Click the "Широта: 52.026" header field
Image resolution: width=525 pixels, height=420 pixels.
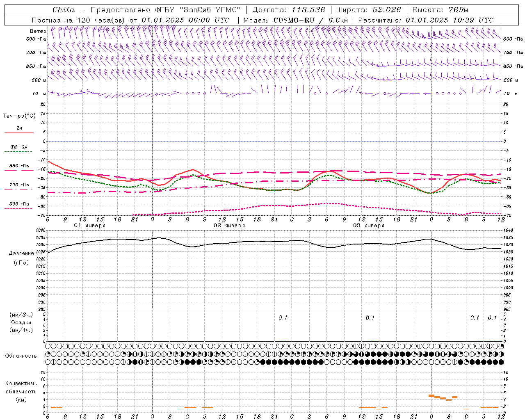[368, 10]
